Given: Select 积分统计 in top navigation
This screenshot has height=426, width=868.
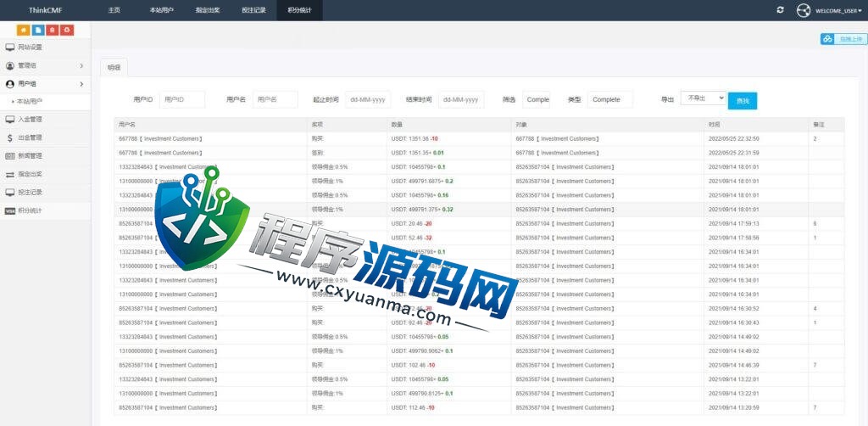Looking at the screenshot, I should (x=299, y=10).
